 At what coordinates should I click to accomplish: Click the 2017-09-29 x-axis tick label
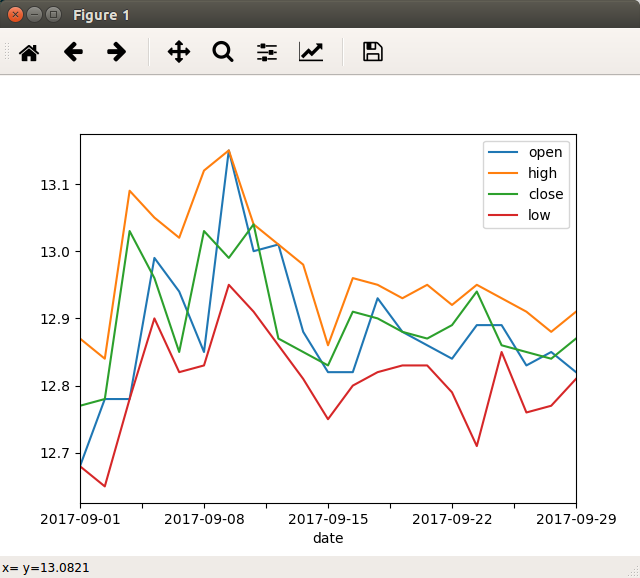576,519
